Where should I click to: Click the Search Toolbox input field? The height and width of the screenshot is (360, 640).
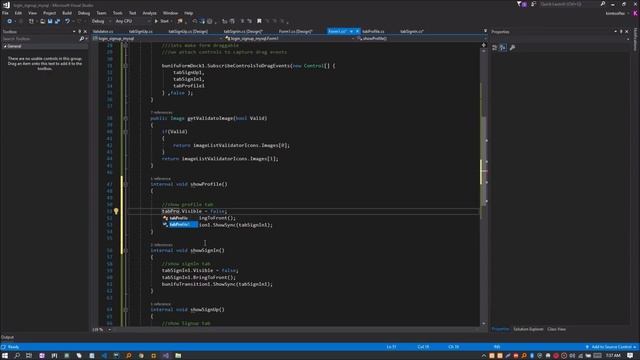click(40, 39)
